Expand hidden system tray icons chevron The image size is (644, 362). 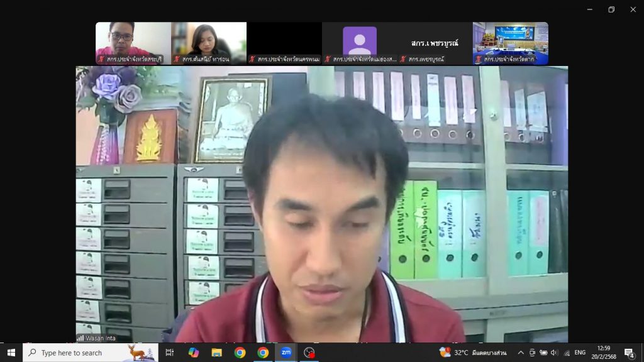click(521, 353)
